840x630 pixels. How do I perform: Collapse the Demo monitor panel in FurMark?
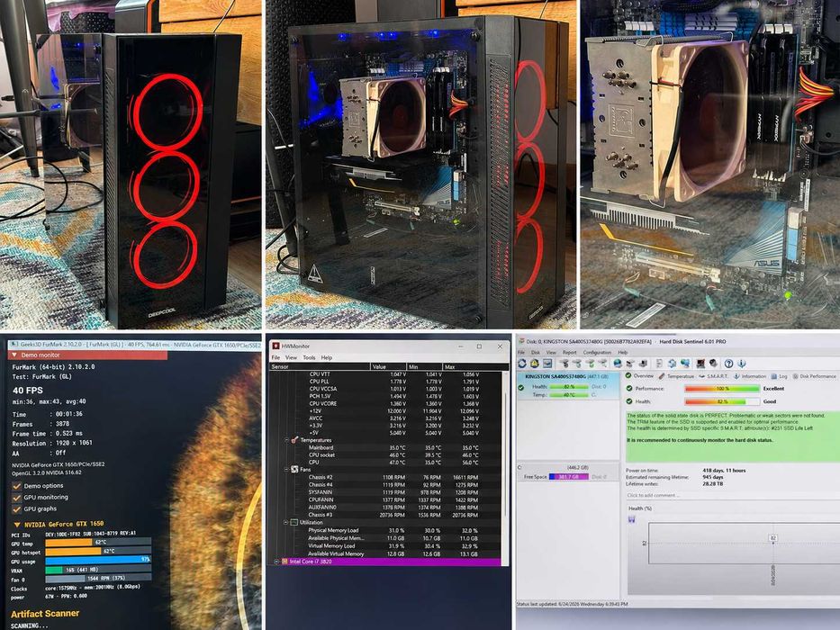click(x=14, y=355)
